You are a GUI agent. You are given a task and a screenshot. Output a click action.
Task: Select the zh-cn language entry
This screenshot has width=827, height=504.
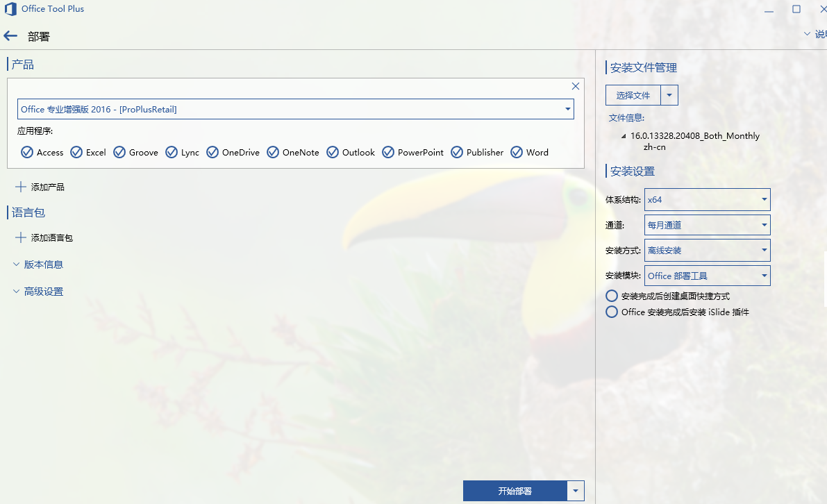tap(655, 147)
